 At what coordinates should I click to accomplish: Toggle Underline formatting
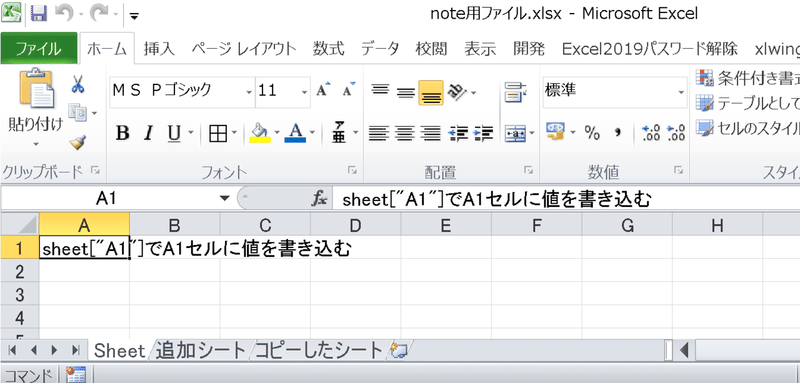[174, 134]
